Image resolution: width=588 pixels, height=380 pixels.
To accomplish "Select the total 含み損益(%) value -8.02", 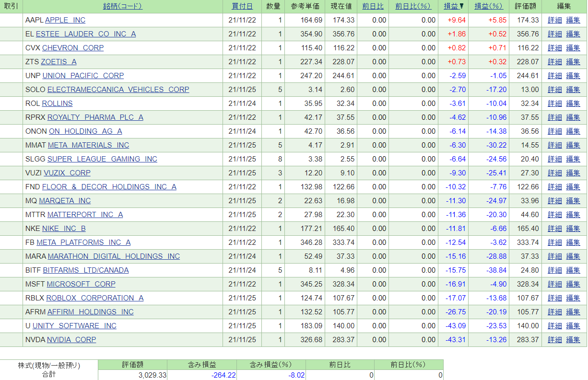I will coord(296,375).
